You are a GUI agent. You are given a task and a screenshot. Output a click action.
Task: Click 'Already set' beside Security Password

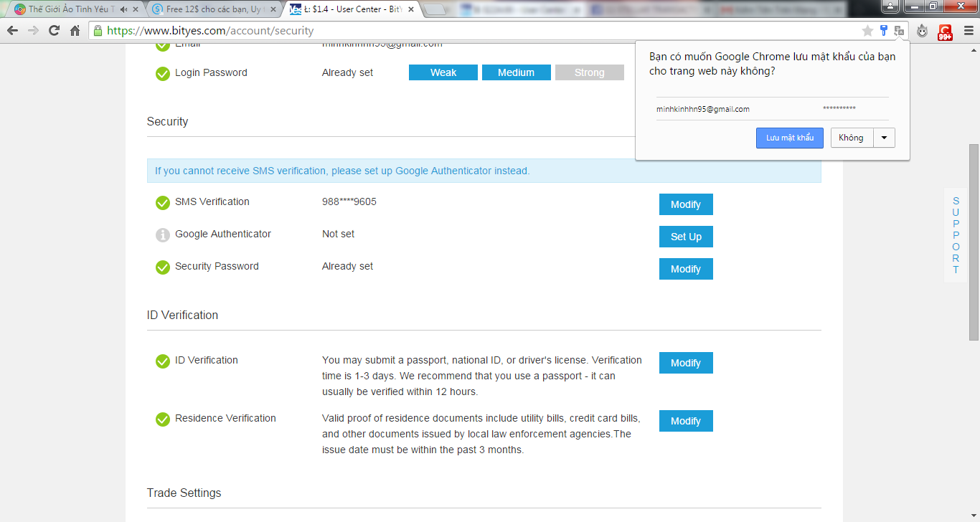tap(348, 266)
